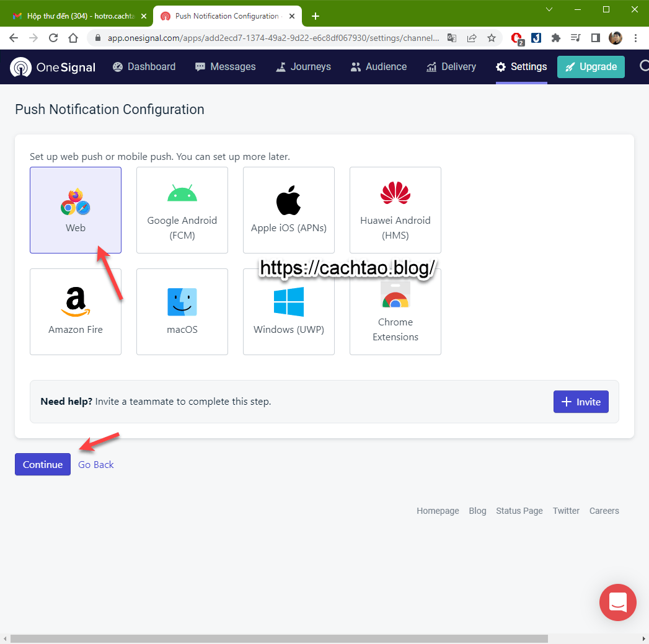Open the Journeys menu
The width and height of the screenshot is (649, 644).
pyautogui.click(x=303, y=67)
